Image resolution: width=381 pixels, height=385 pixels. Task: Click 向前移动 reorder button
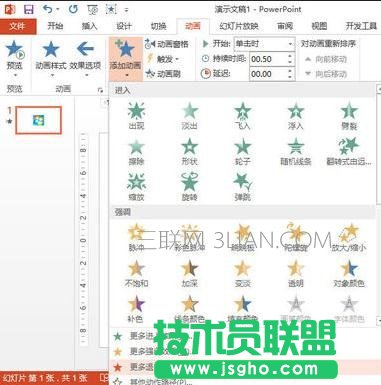(326, 59)
